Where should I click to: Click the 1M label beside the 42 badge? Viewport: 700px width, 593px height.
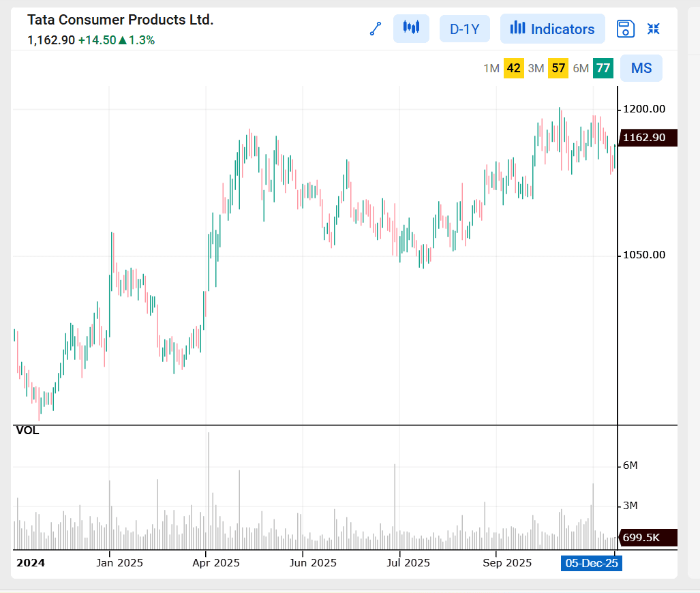point(491,68)
